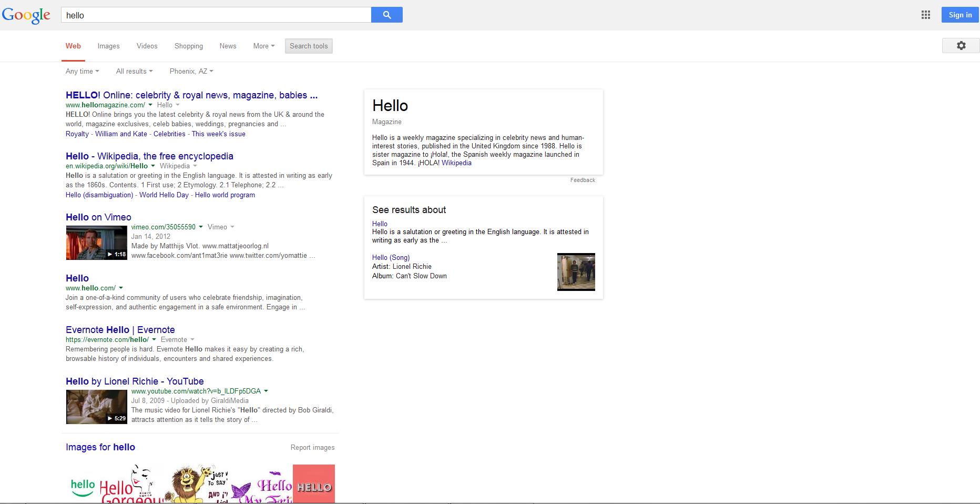Play the Lionel Richie video thumbnail

[x=96, y=407]
